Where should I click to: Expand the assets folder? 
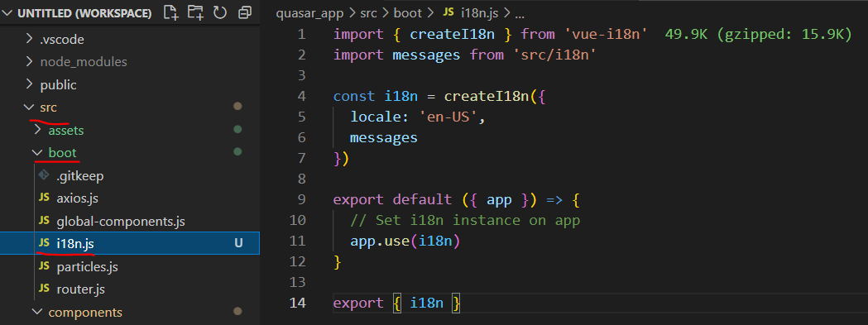pos(37,130)
